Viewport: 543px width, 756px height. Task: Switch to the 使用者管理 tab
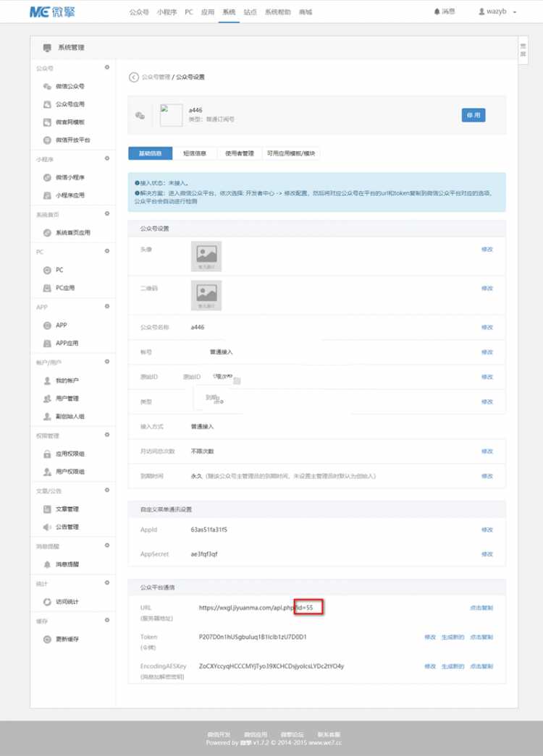(240, 153)
